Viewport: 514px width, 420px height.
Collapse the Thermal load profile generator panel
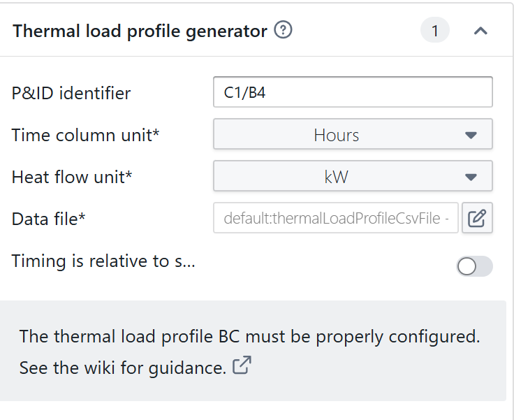(x=480, y=31)
